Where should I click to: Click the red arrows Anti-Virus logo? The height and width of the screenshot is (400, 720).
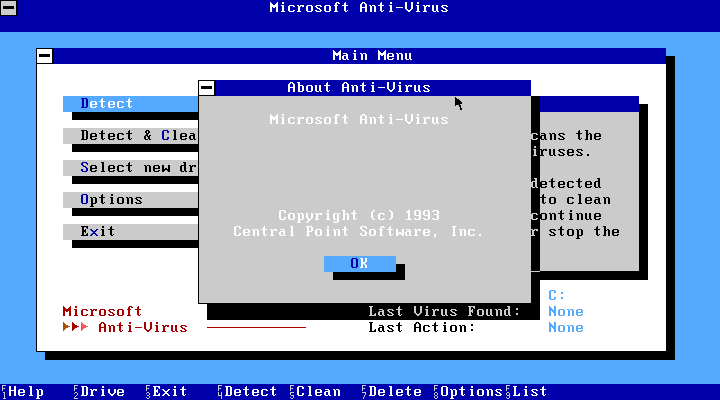coord(124,327)
